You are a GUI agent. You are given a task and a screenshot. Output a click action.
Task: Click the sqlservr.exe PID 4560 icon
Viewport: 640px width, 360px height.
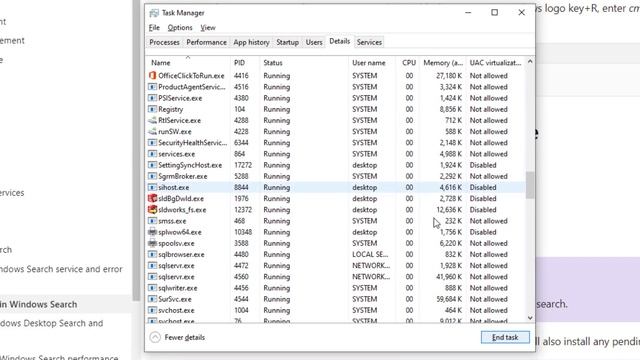click(152, 277)
